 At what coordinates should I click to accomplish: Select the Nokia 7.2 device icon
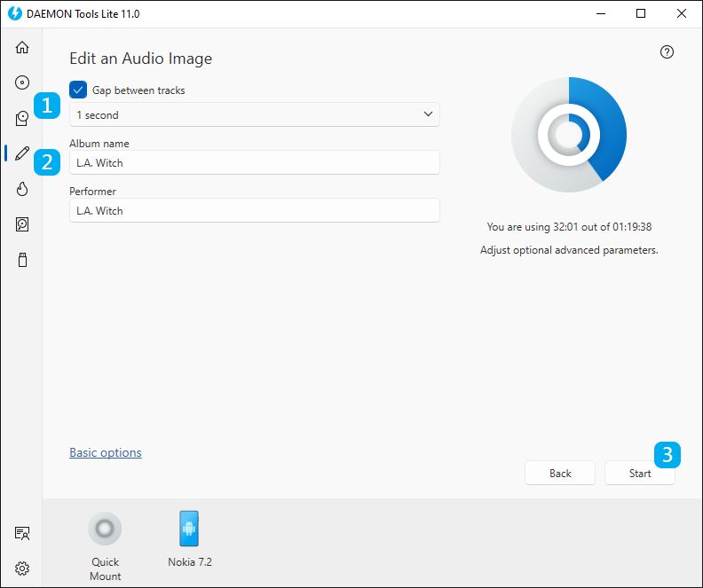click(189, 529)
